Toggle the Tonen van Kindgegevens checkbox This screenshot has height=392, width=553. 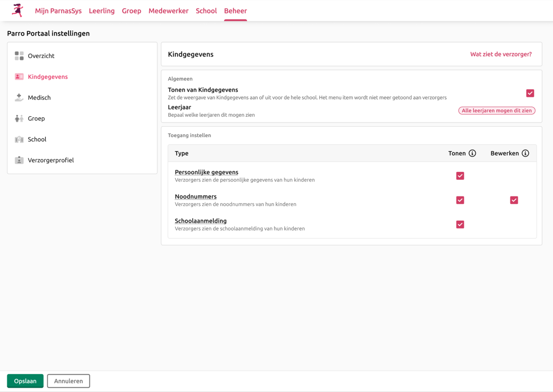coord(530,93)
